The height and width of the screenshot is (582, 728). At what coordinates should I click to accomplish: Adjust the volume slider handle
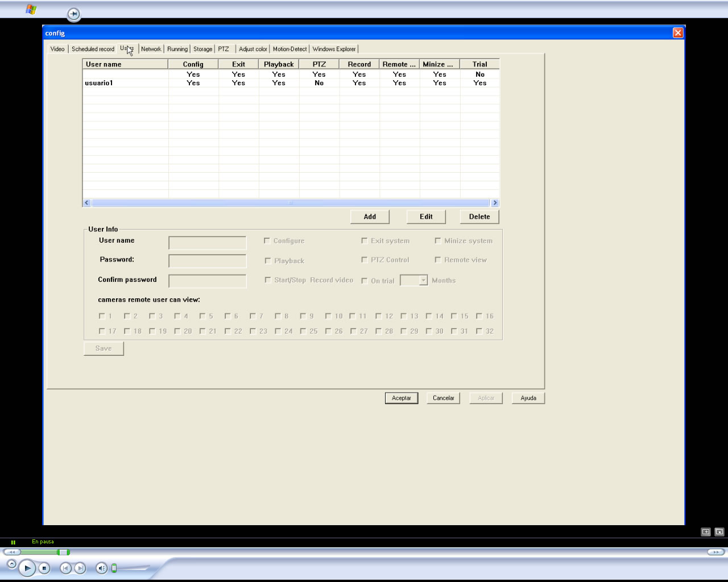[x=114, y=568]
